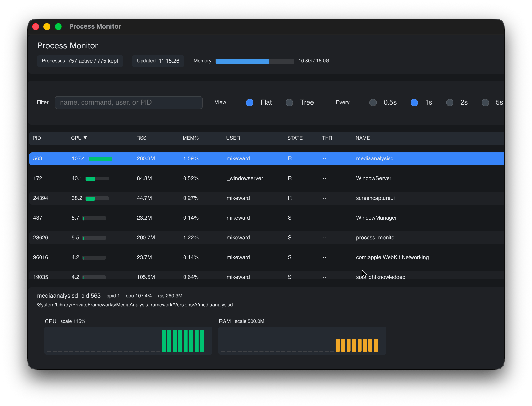Screen dimensions: 532x406
Task: Select the 1s refresh interval
Action: [414, 102]
